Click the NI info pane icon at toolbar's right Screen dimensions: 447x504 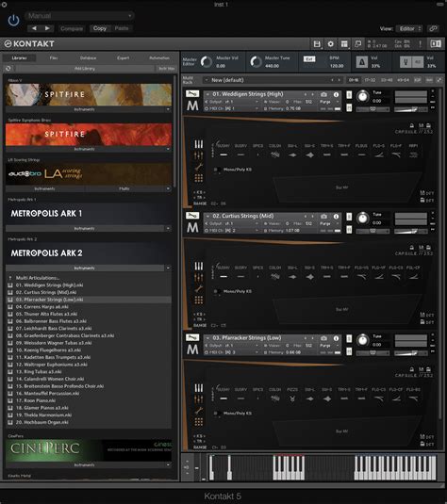[x=436, y=44]
